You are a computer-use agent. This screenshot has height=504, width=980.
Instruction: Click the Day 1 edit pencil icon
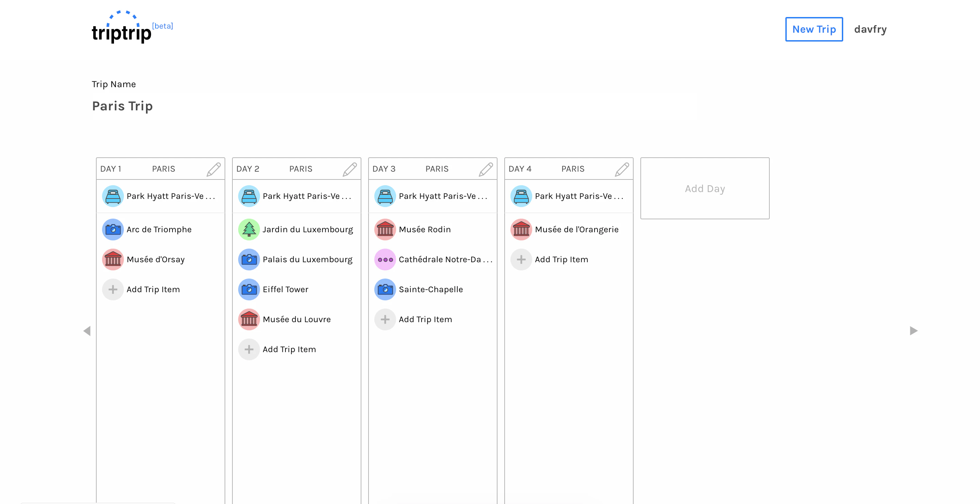click(x=213, y=169)
